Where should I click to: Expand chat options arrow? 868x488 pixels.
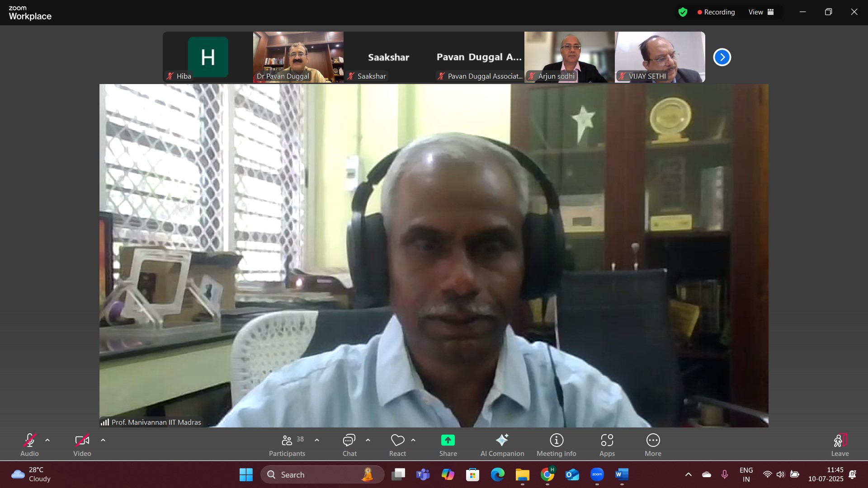(368, 440)
